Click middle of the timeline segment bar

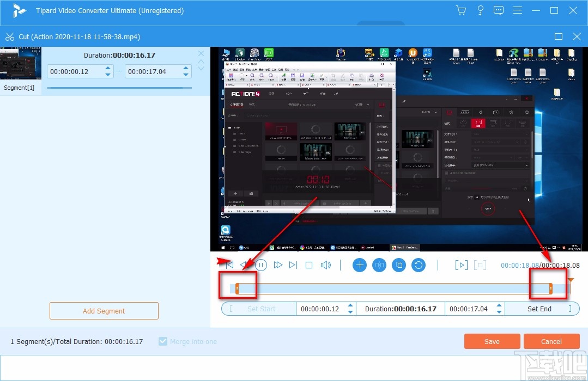[x=394, y=288]
